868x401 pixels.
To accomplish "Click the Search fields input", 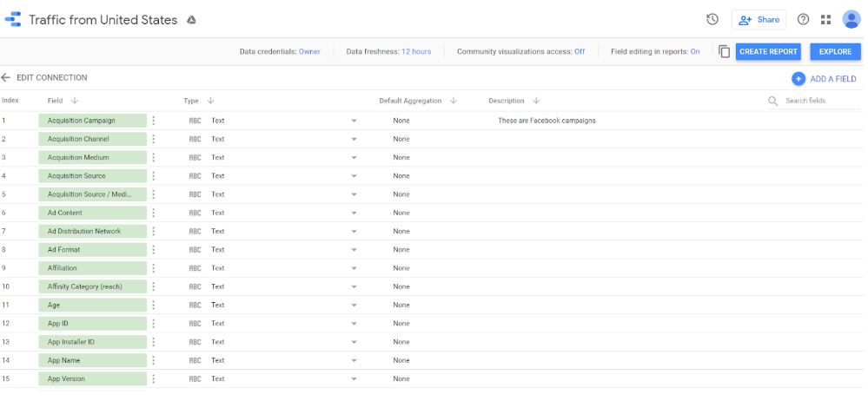I will tap(822, 101).
